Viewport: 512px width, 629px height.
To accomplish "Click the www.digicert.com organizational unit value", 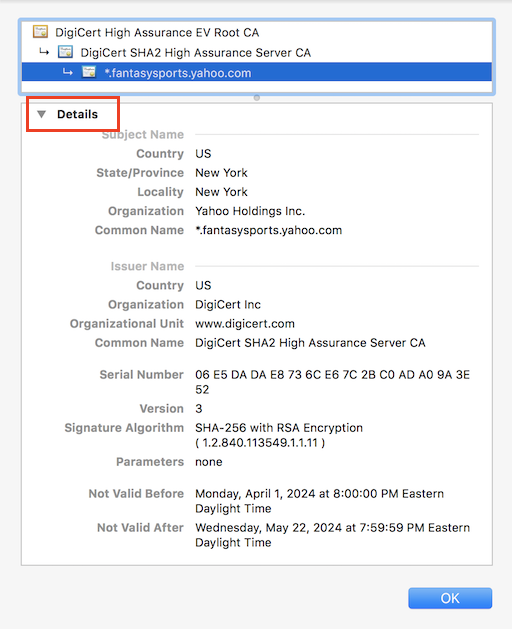I will tap(245, 324).
